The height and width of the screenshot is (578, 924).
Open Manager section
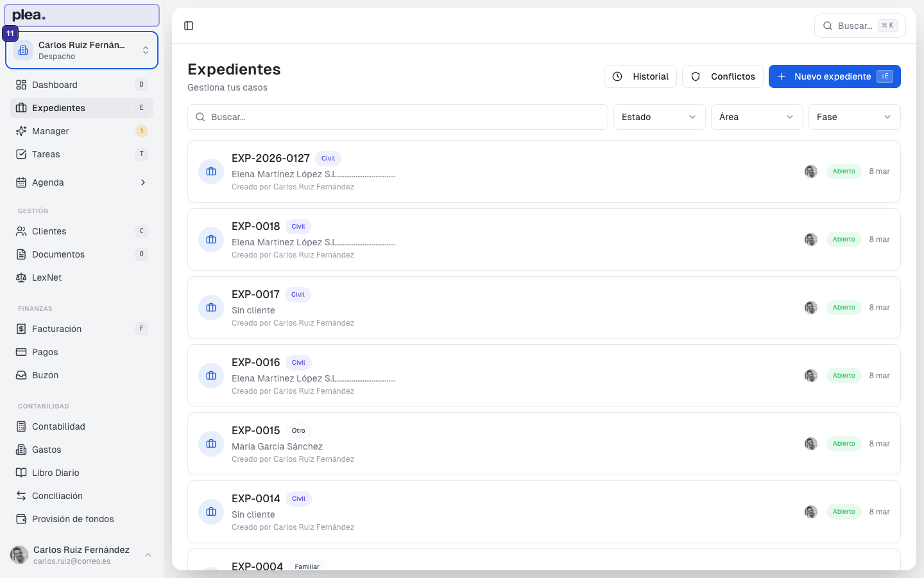point(81,131)
